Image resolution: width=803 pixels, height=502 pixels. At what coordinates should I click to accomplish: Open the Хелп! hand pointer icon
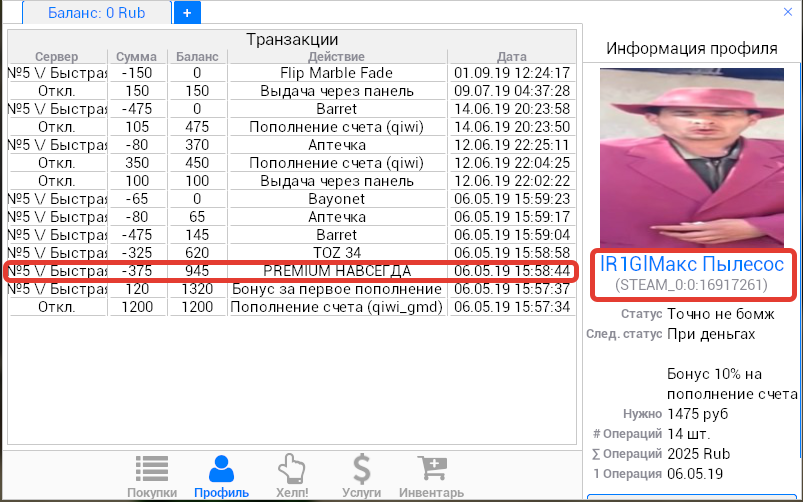[292, 469]
